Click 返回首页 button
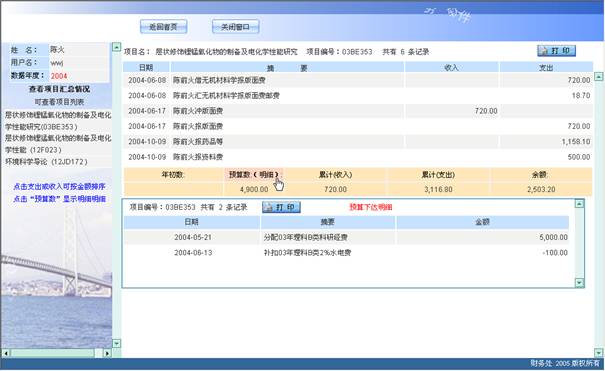 click(x=164, y=27)
